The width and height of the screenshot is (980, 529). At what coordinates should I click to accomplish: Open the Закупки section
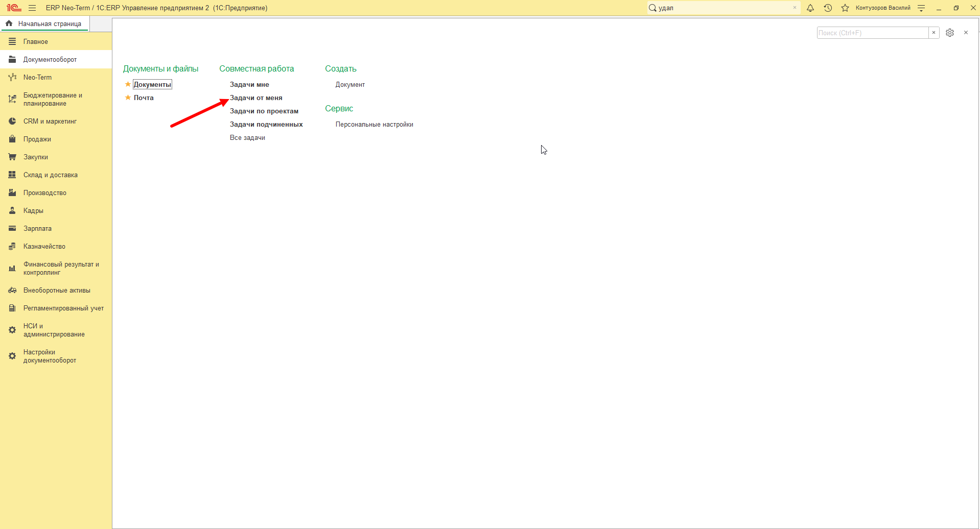tap(36, 157)
